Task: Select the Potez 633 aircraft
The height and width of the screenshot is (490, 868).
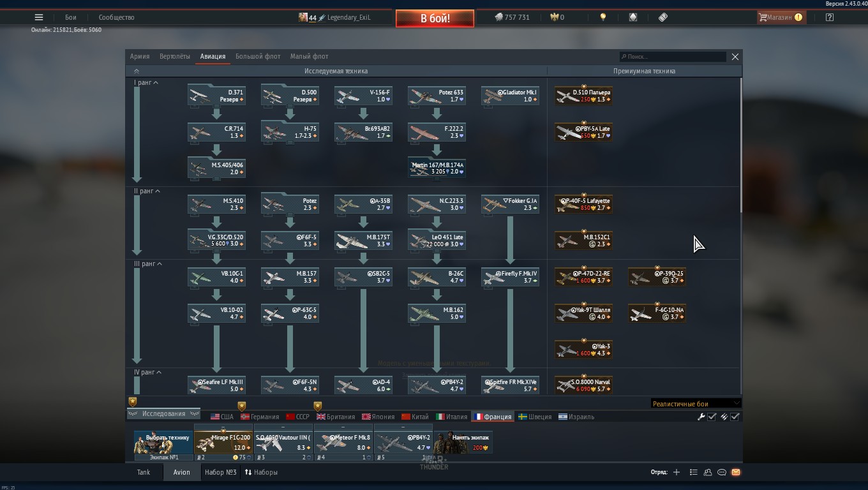Action: tap(437, 96)
